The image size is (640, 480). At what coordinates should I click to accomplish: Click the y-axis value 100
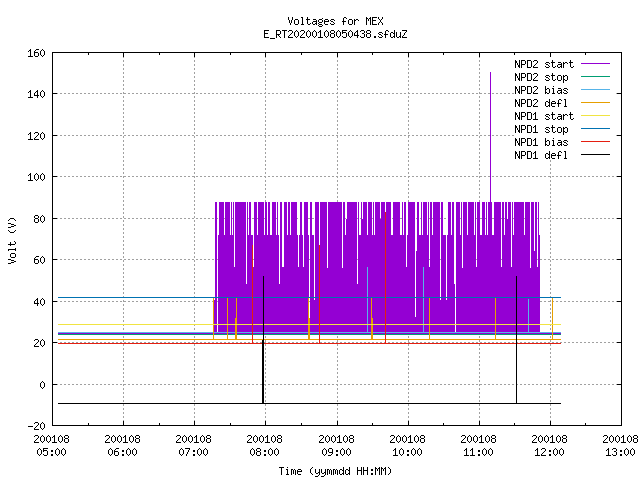click(36, 177)
